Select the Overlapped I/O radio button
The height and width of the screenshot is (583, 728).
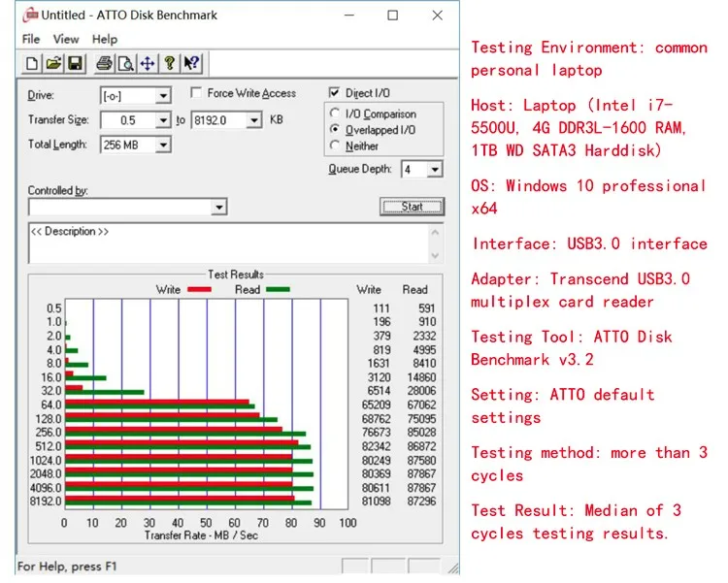click(334, 129)
